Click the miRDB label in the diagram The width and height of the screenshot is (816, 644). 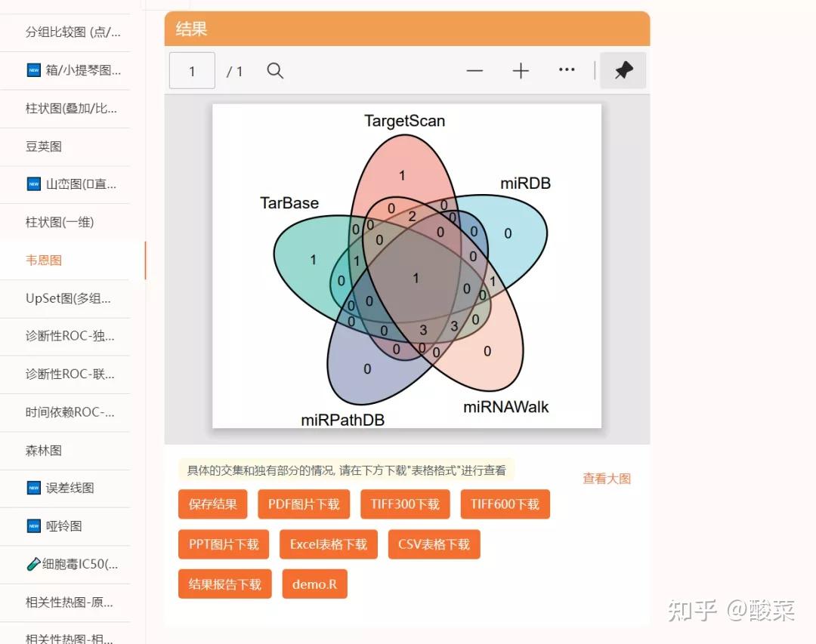click(x=525, y=183)
